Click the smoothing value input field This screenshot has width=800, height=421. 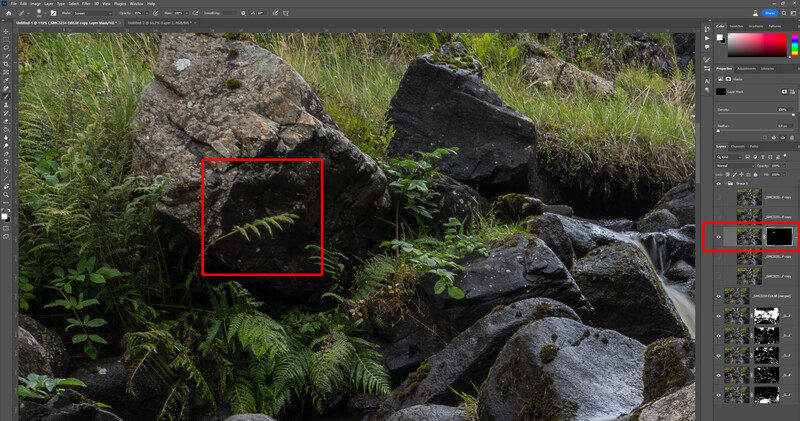point(229,13)
